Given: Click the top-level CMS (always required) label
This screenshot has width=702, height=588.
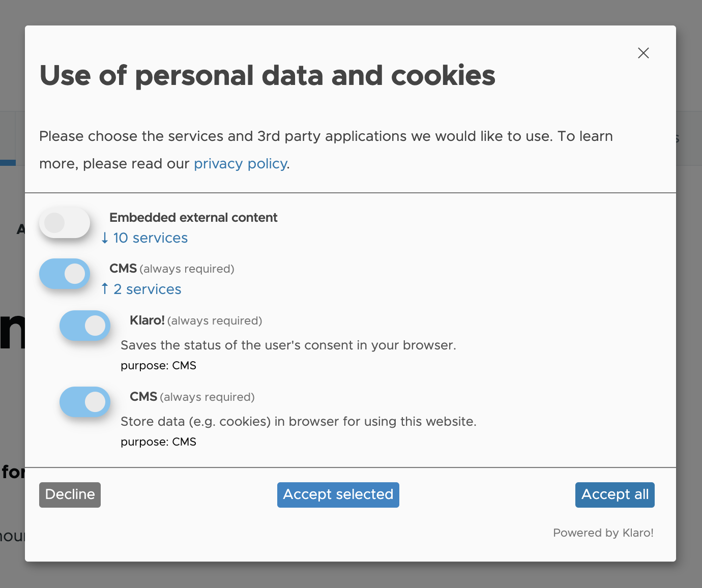Looking at the screenshot, I should tap(171, 269).
